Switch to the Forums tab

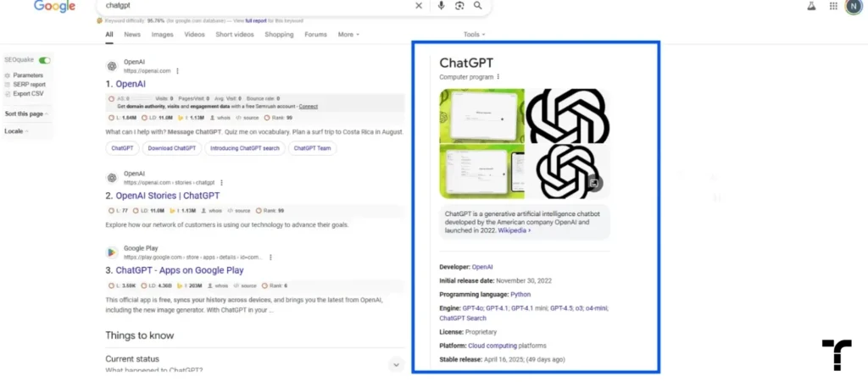(315, 34)
